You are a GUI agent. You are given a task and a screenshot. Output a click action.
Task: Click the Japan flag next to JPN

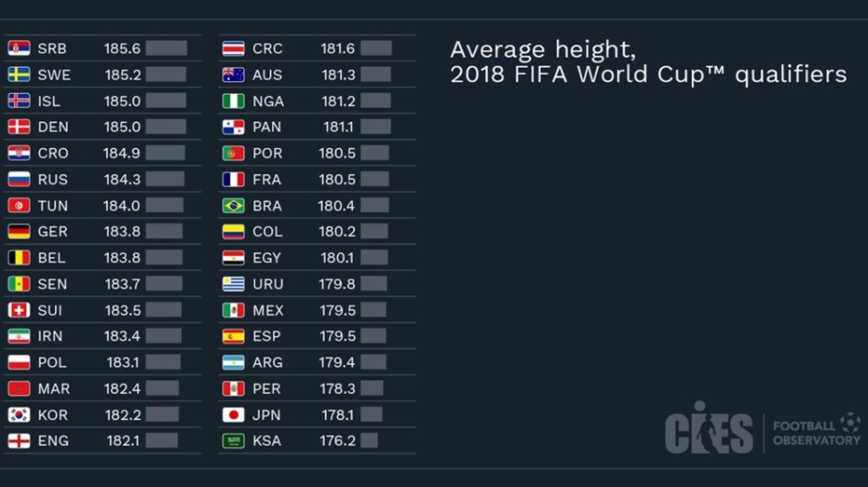[x=233, y=416]
